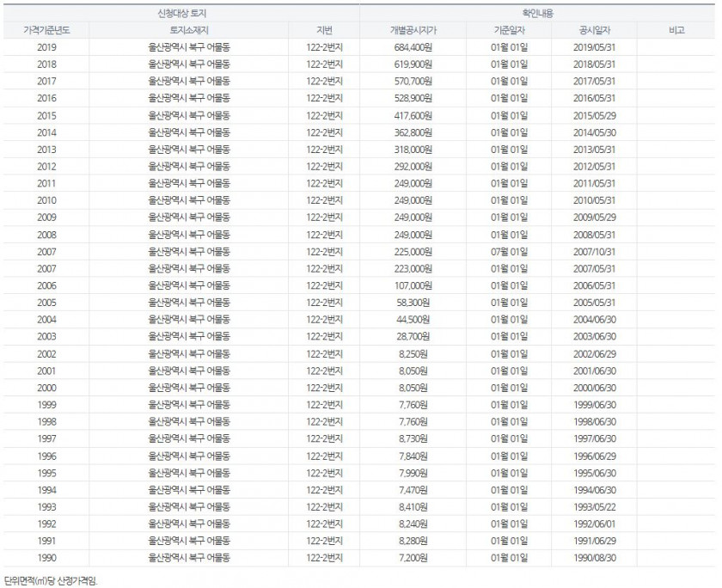
Task: Select the 1990/08/30 announcement date
Action: pyautogui.click(x=595, y=559)
